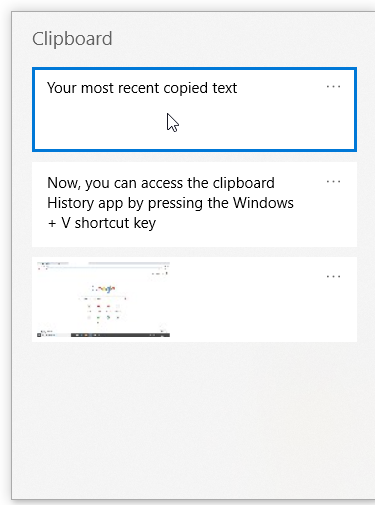375x505 pixels.
Task: Click the "+ V shortcut key" line of text
Action: pyautogui.click(x=102, y=223)
